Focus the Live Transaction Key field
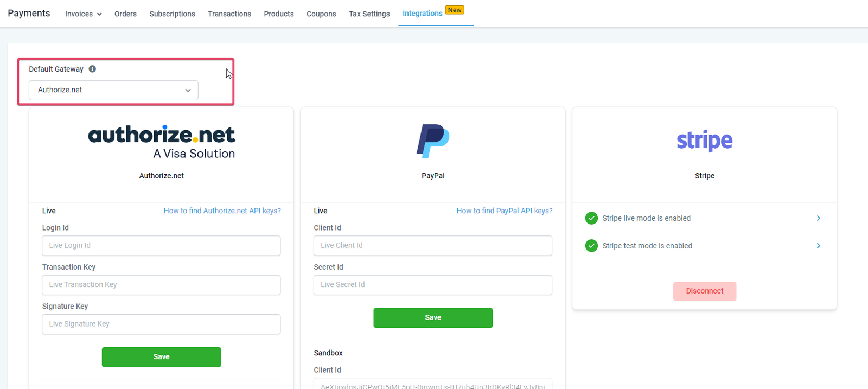This screenshot has height=389, width=868. point(161,285)
